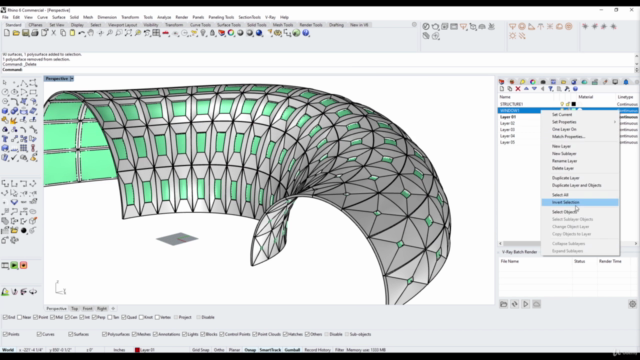Toggle the Mid osnap checkbox
This screenshot has width=640, height=360.
(x=53, y=317)
